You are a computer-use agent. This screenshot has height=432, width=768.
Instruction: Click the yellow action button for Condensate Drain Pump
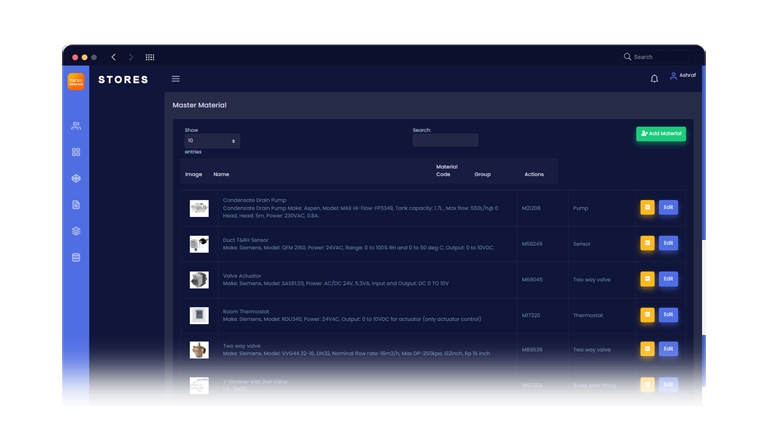[647, 208]
